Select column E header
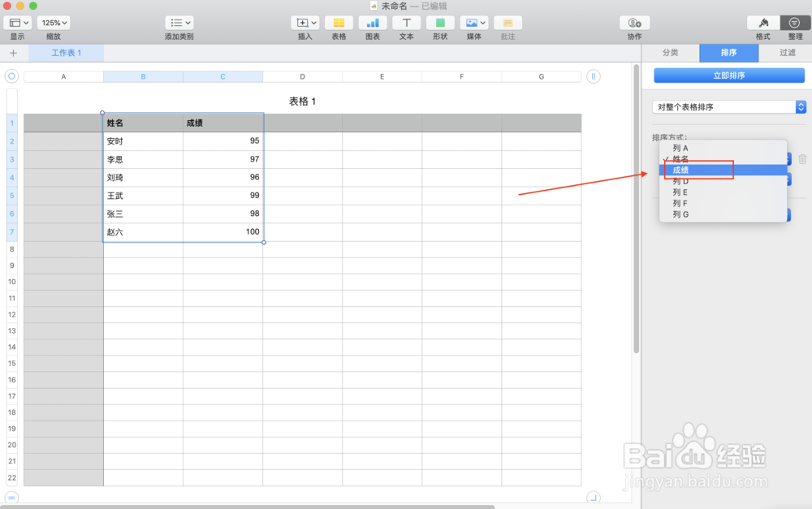Viewport: 812px width, 509px height. point(382,76)
